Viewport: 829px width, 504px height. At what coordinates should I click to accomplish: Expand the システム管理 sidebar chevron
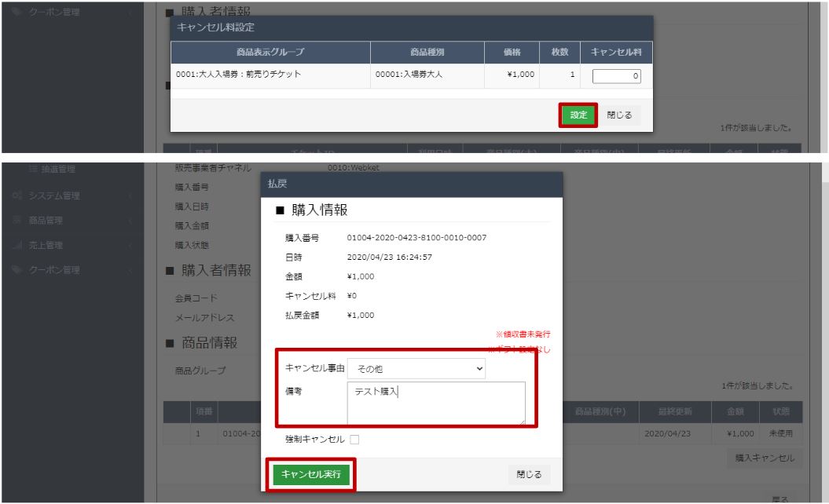click(130, 195)
